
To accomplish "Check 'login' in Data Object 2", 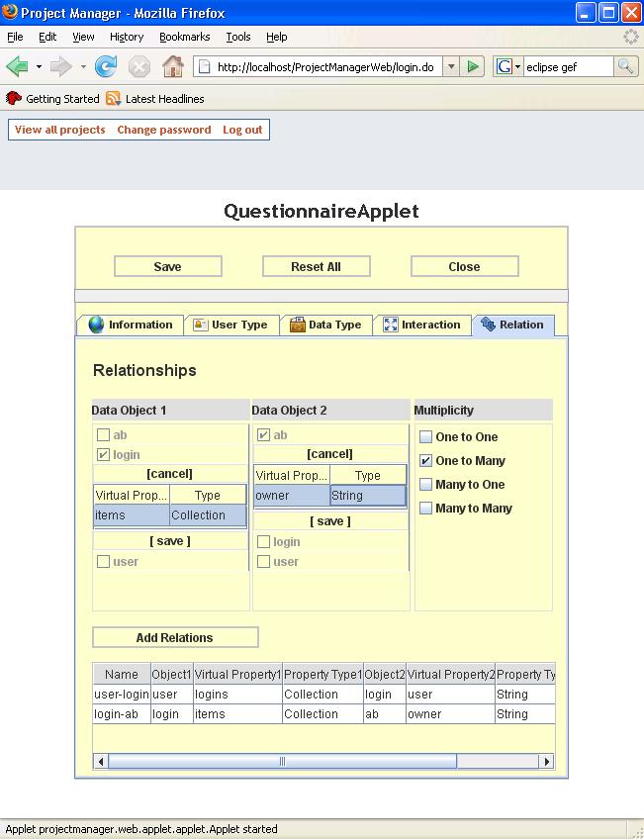I will point(263,542).
